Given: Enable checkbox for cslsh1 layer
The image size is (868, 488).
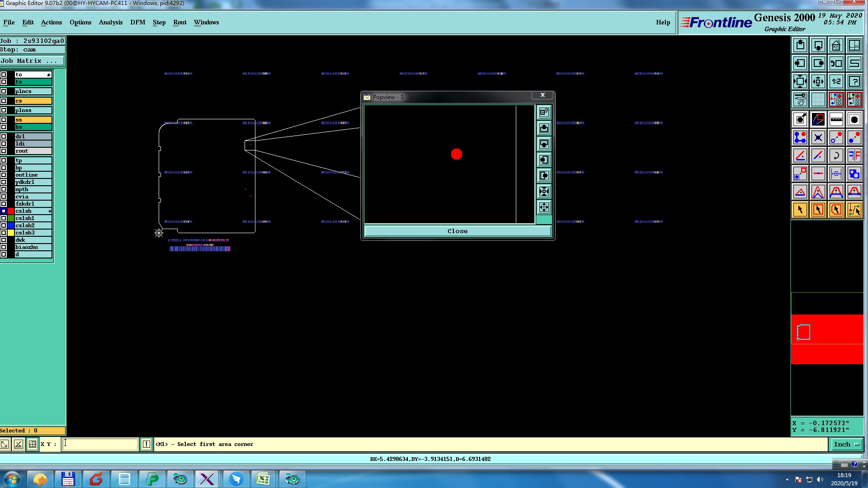Looking at the screenshot, I should tap(4, 218).
